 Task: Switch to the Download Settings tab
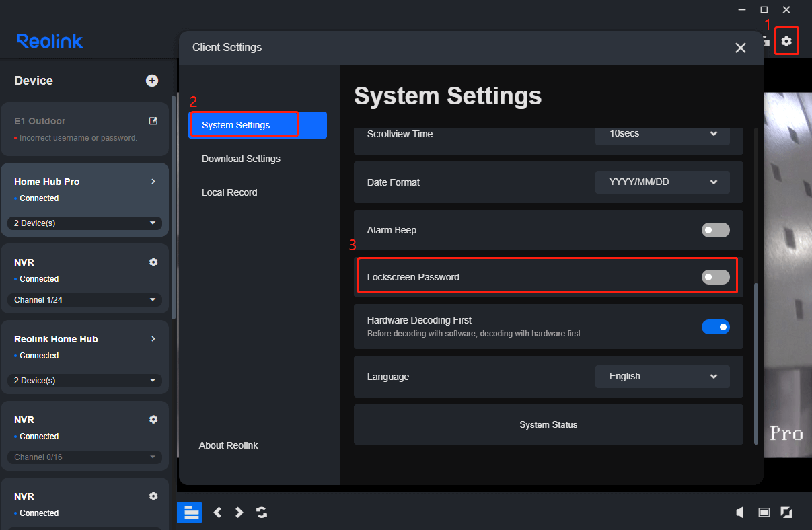click(241, 159)
